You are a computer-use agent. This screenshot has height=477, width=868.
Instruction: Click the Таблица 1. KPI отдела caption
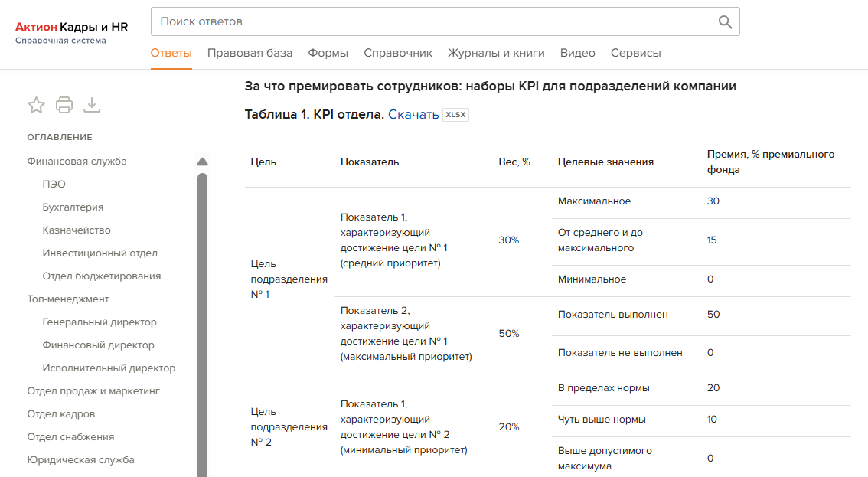click(x=315, y=115)
